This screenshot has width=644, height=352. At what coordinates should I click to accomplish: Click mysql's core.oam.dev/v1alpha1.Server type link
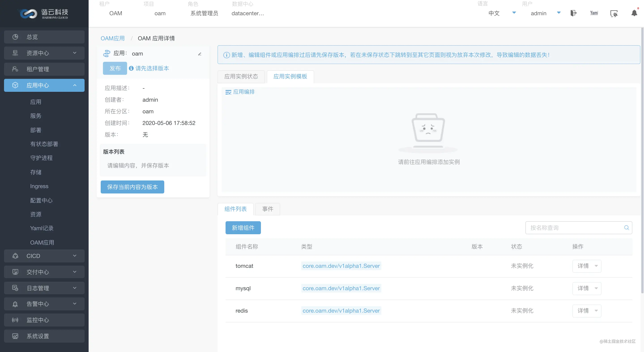click(341, 288)
